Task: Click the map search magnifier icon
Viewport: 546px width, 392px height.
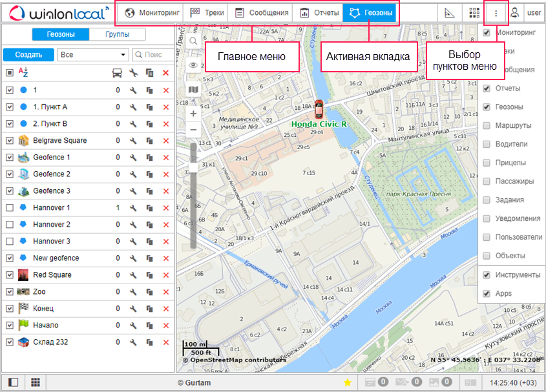Action: (193, 40)
